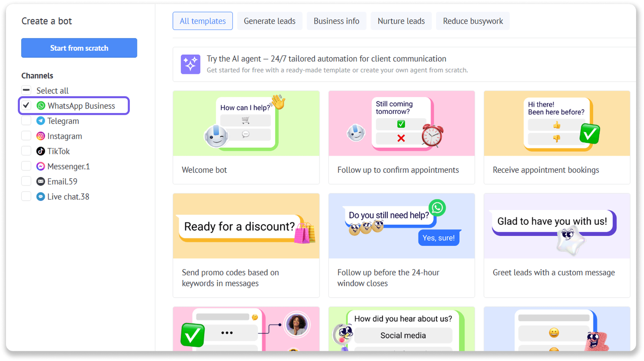
Task: Enable the Email.59 checkbox
Action: click(26, 181)
